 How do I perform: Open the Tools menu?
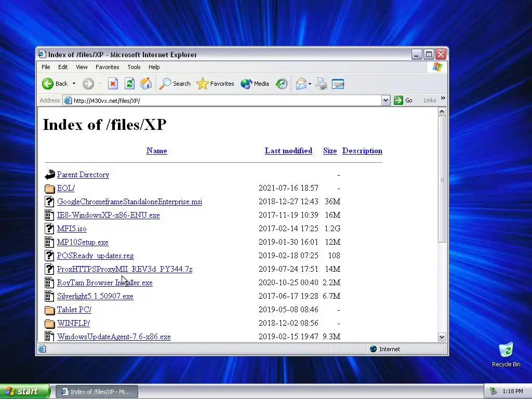coord(134,67)
